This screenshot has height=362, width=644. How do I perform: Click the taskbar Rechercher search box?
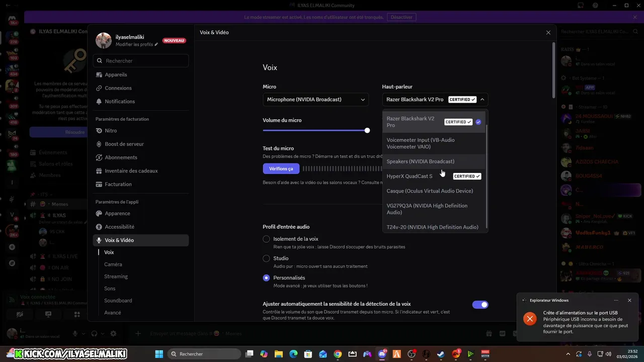(205, 354)
